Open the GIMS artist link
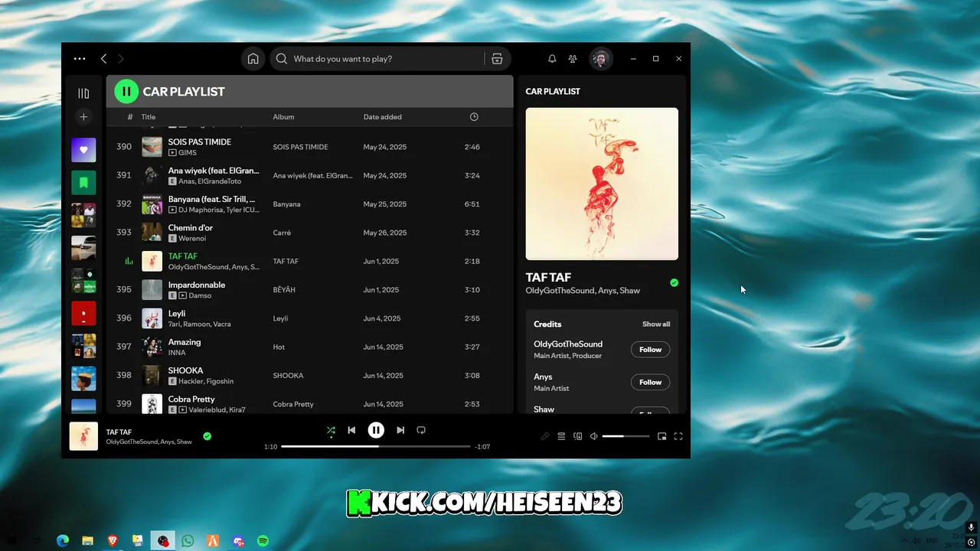 pos(188,152)
